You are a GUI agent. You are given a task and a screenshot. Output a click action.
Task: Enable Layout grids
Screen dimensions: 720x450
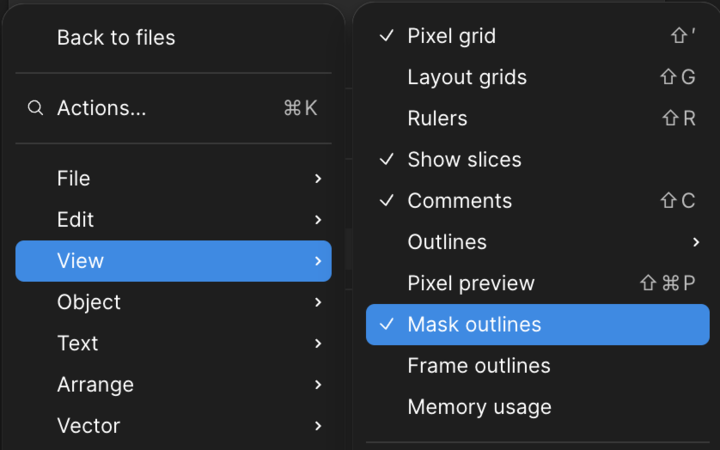[538, 77]
